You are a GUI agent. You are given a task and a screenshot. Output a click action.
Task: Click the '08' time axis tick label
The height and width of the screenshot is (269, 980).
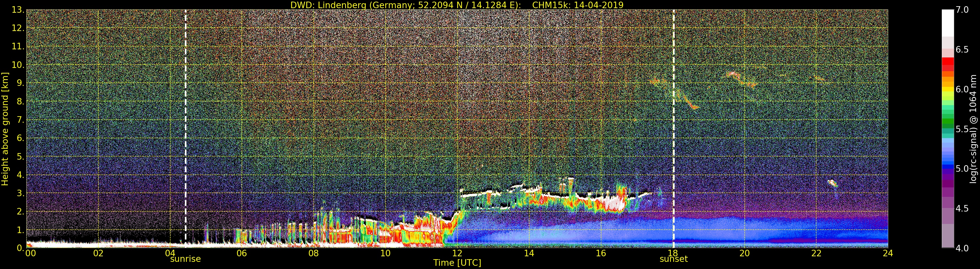click(x=313, y=253)
